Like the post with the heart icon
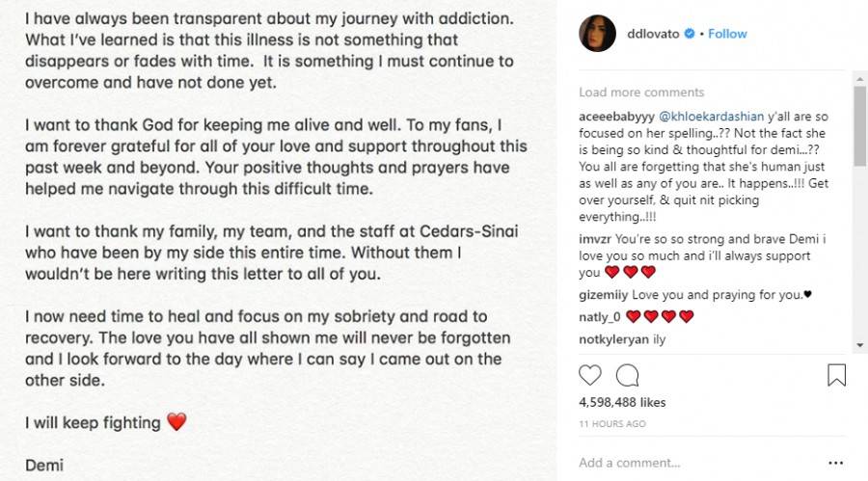 point(590,375)
